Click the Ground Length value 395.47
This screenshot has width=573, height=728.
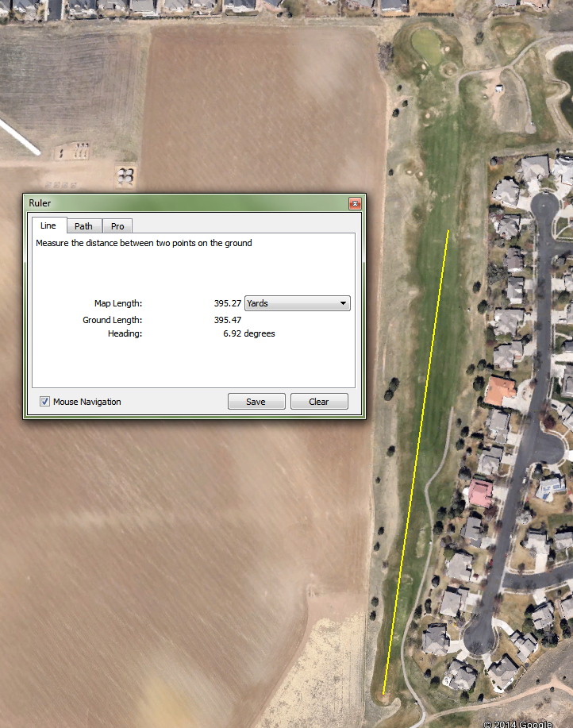coord(228,320)
